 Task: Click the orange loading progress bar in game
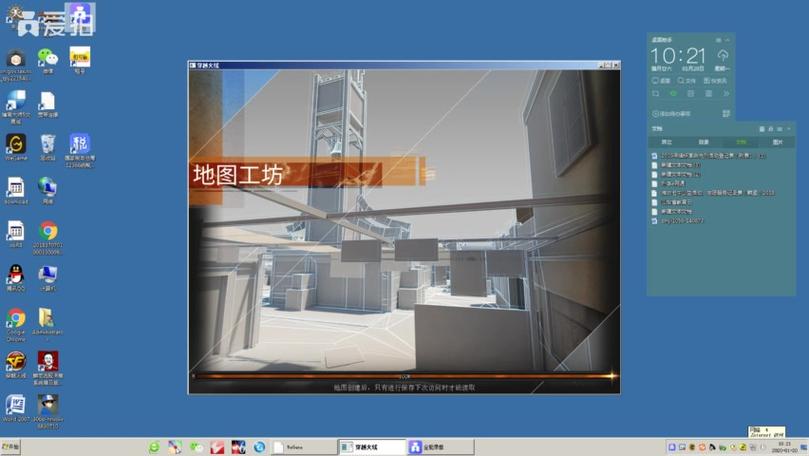(404, 376)
